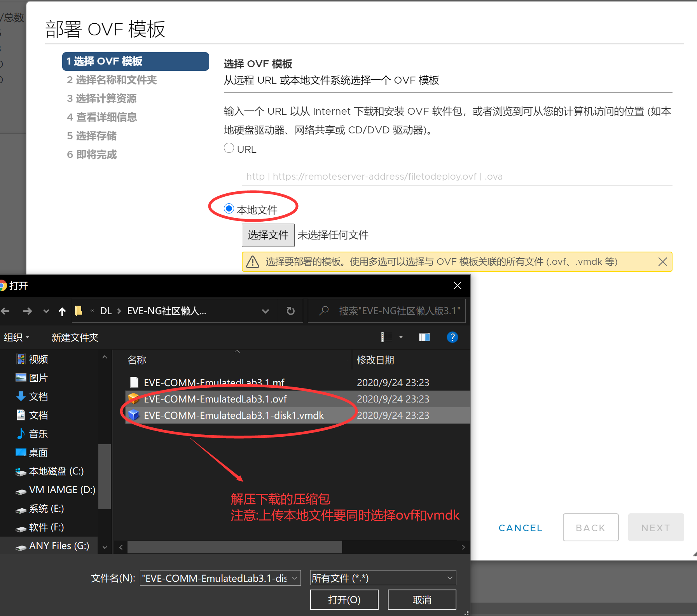Click the path folder icon

point(79,310)
